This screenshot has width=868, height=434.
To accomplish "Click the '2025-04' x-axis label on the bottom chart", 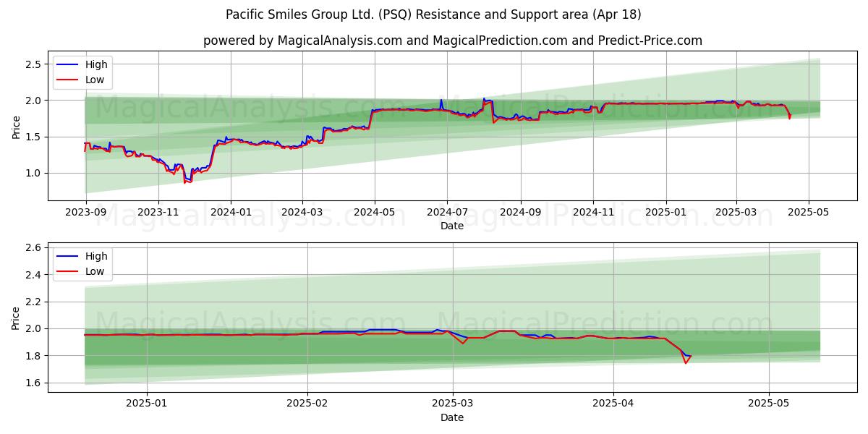I will (613, 404).
